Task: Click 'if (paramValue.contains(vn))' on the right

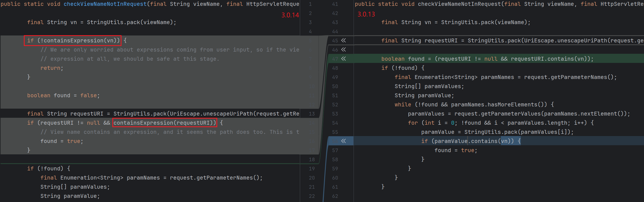Action: 471,141
